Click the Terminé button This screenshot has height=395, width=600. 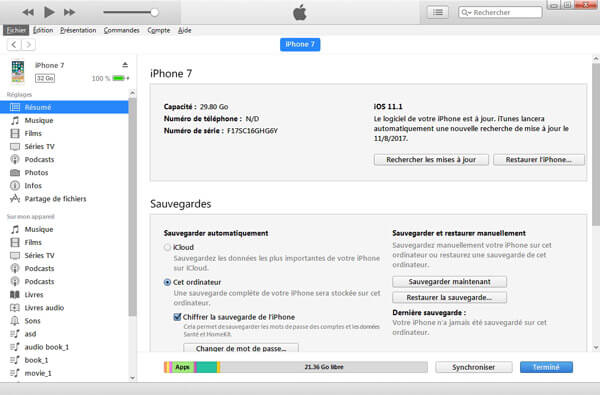pos(546,367)
